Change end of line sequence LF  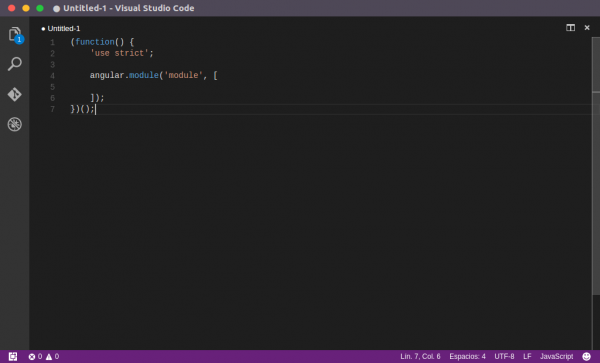[527, 356]
